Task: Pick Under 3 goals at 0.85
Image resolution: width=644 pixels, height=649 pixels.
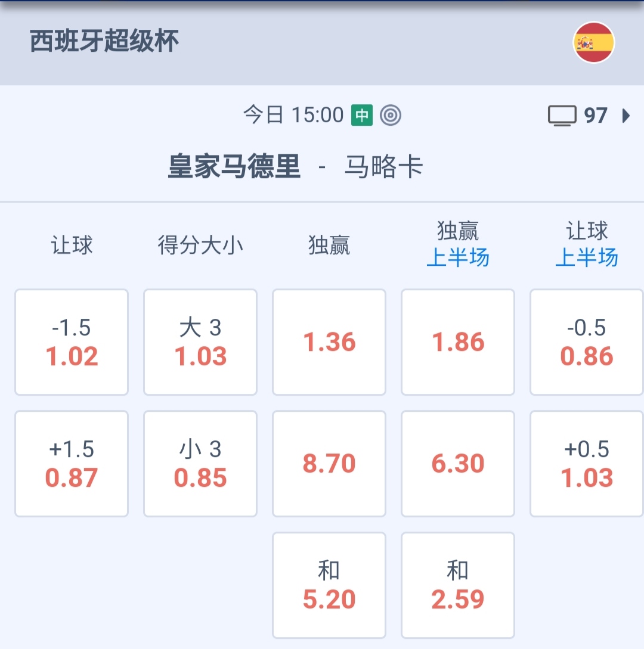Action: click(200, 464)
